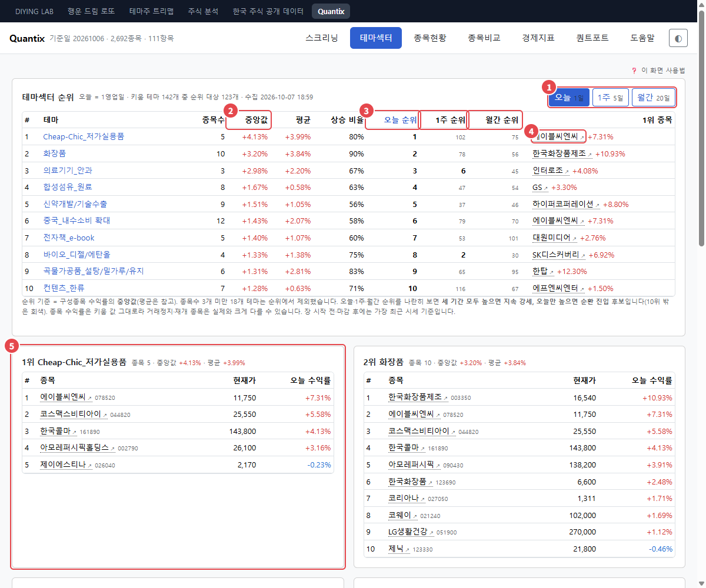Open the 종목비교 menu
Screen dimensions: 706x588
[484, 38]
